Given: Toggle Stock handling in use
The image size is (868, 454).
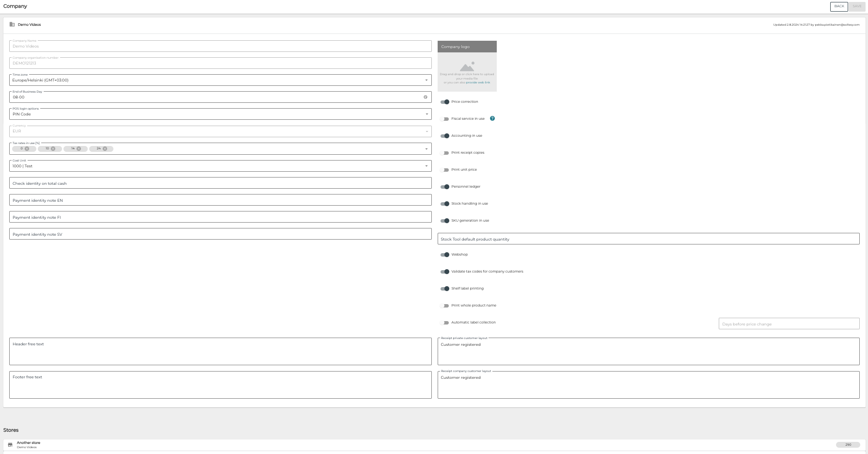Looking at the screenshot, I should [445, 204].
